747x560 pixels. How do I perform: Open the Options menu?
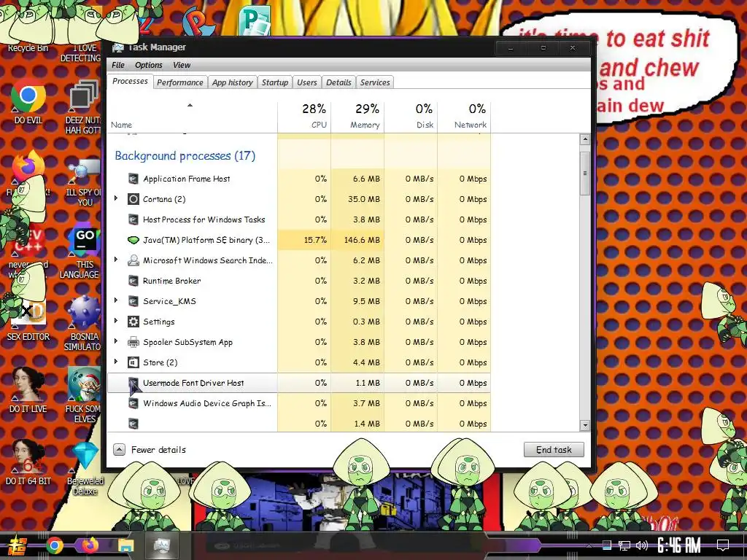pos(149,65)
